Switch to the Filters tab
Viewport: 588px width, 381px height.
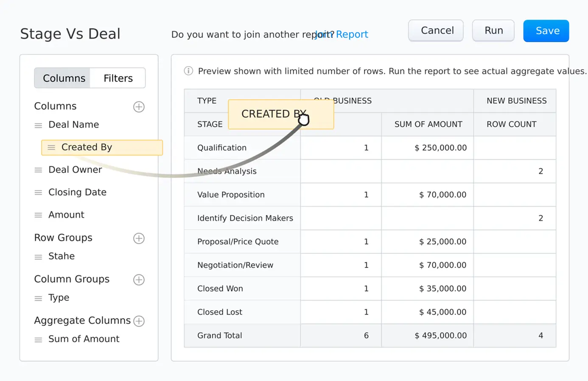click(x=118, y=78)
